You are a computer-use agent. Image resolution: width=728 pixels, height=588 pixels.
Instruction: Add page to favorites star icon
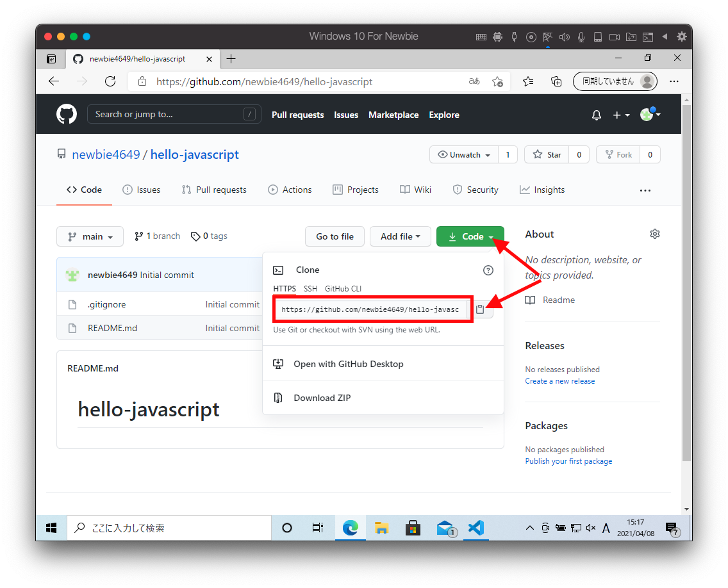point(497,82)
